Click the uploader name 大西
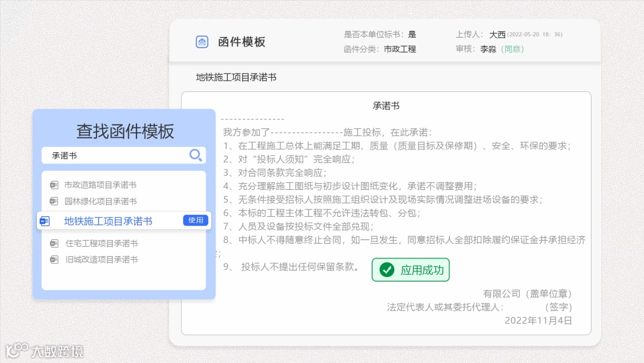 pos(497,35)
